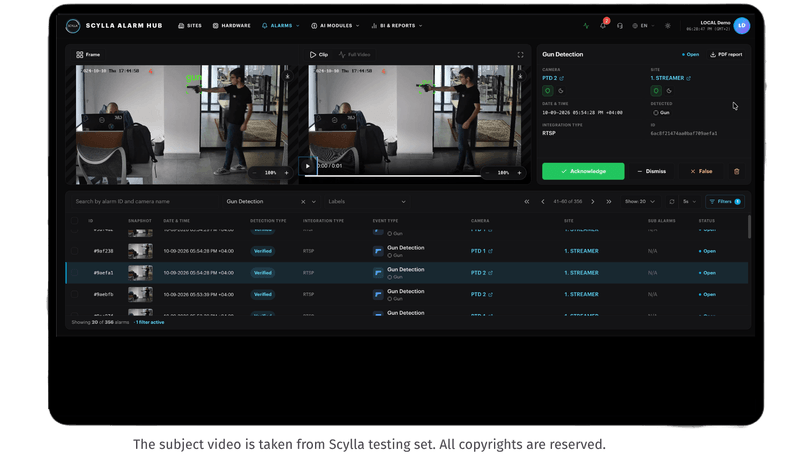Open the 5s refresh interval dropdown
812x462 pixels.
(689, 201)
